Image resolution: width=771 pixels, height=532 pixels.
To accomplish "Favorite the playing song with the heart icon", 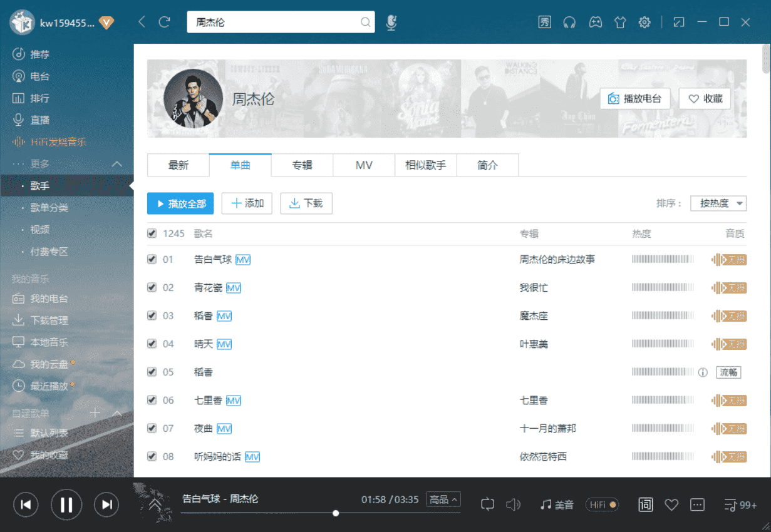I will [671, 504].
